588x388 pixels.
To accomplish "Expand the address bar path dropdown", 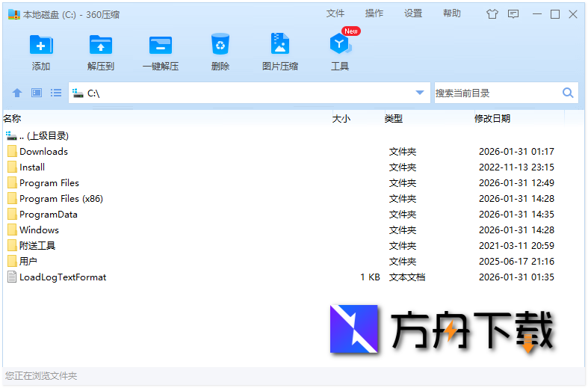I will pos(420,93).
